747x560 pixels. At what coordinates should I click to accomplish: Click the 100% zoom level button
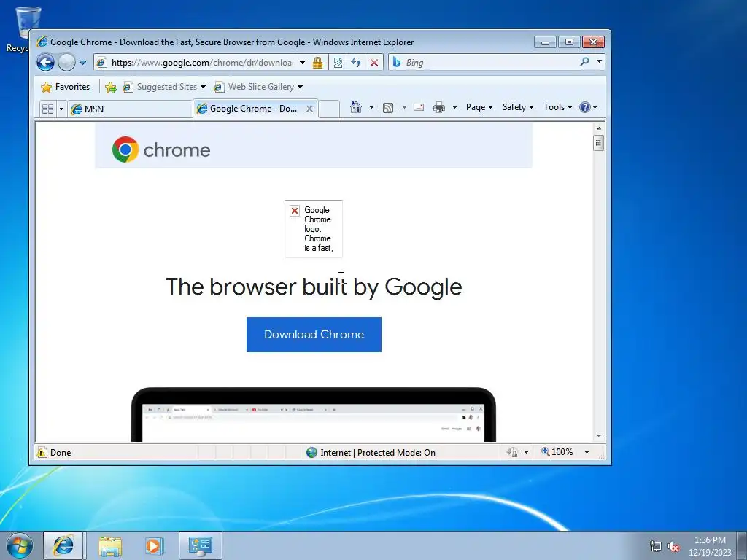557,452
